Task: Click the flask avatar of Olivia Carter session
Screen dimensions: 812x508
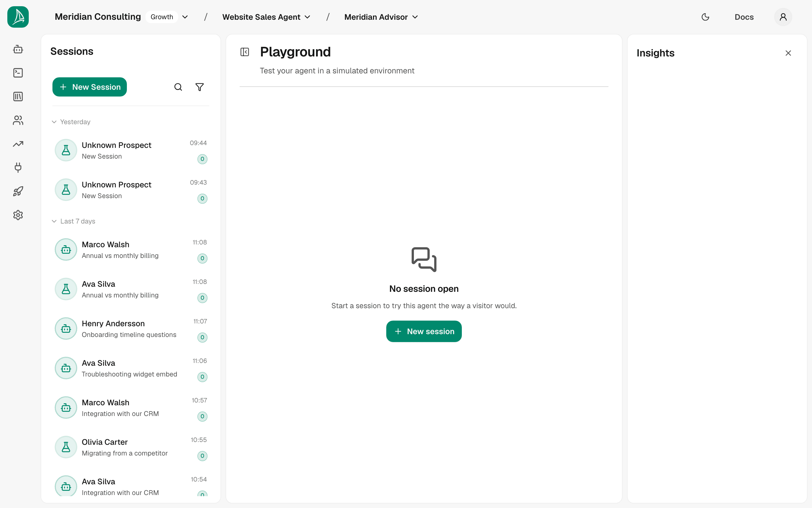Action: click(66, 447)
